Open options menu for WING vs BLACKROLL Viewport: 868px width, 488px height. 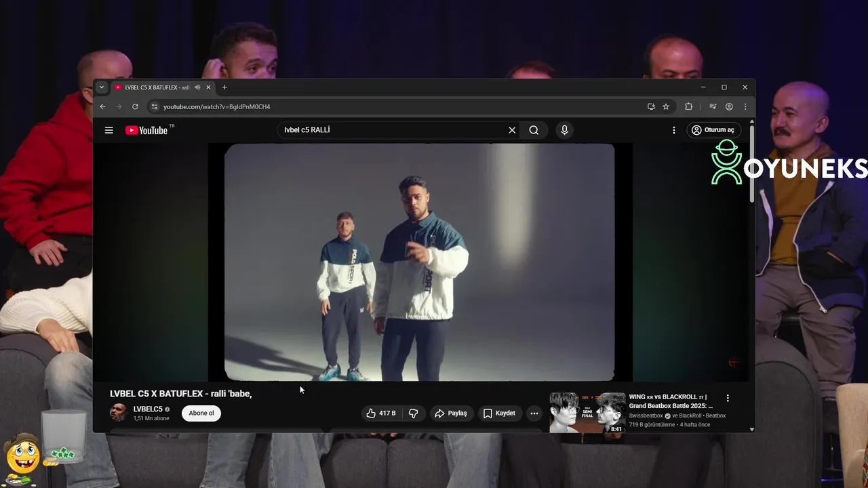click(x=728, y=399)
